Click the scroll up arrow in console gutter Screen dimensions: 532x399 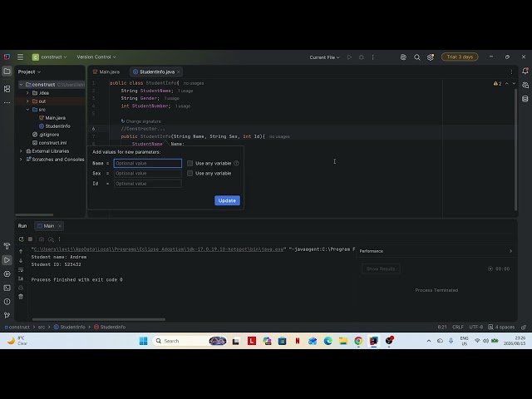coord(21,251)
